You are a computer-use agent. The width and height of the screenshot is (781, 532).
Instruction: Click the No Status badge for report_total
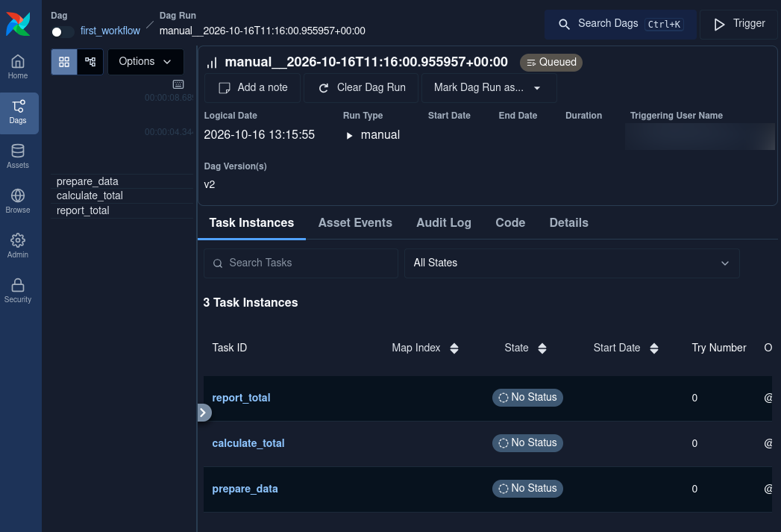(527, 398)
